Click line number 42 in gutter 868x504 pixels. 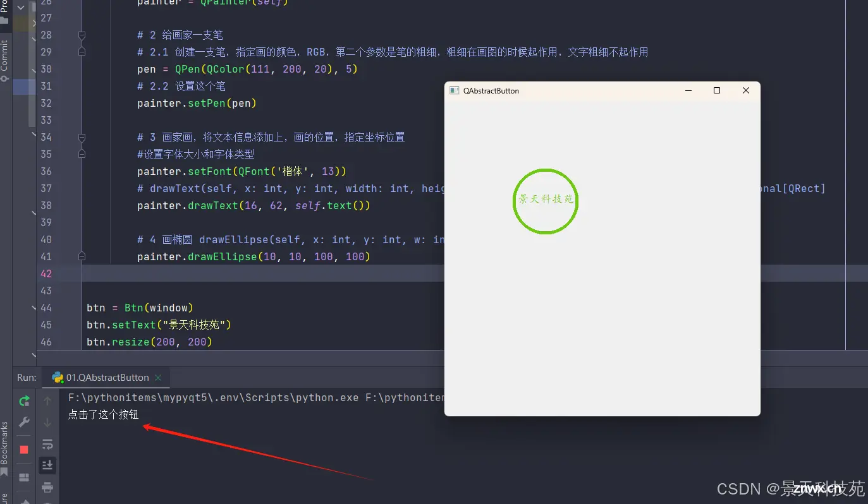pos(46,273)
